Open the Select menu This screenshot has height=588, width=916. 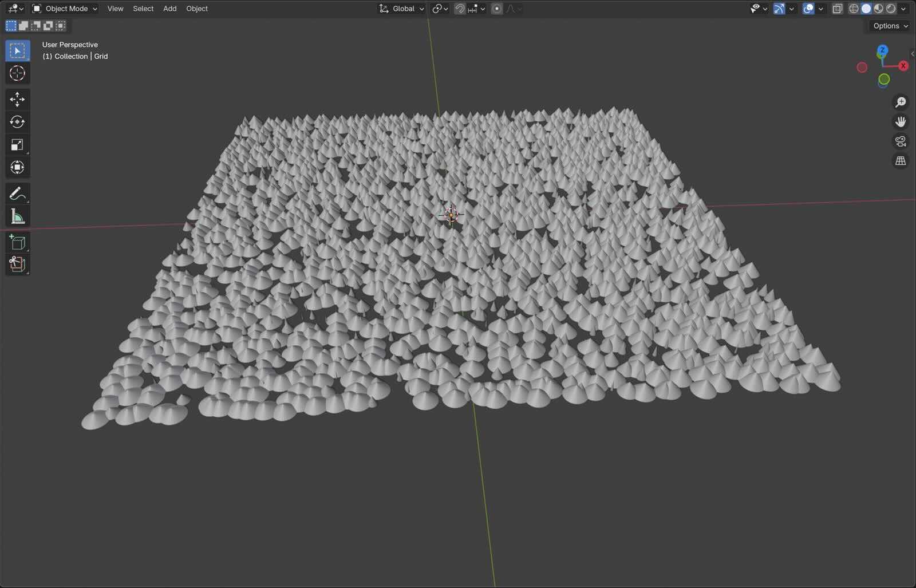[x=143, y=9]
